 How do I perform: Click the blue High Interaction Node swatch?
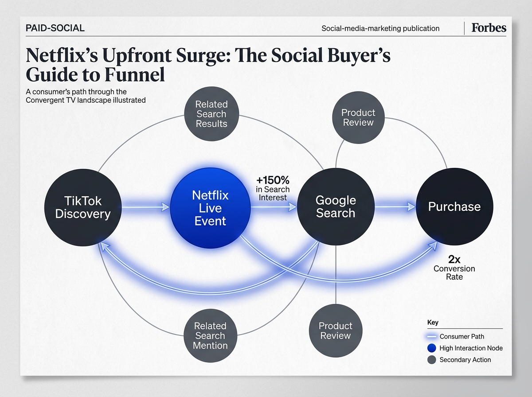(431, 348)
